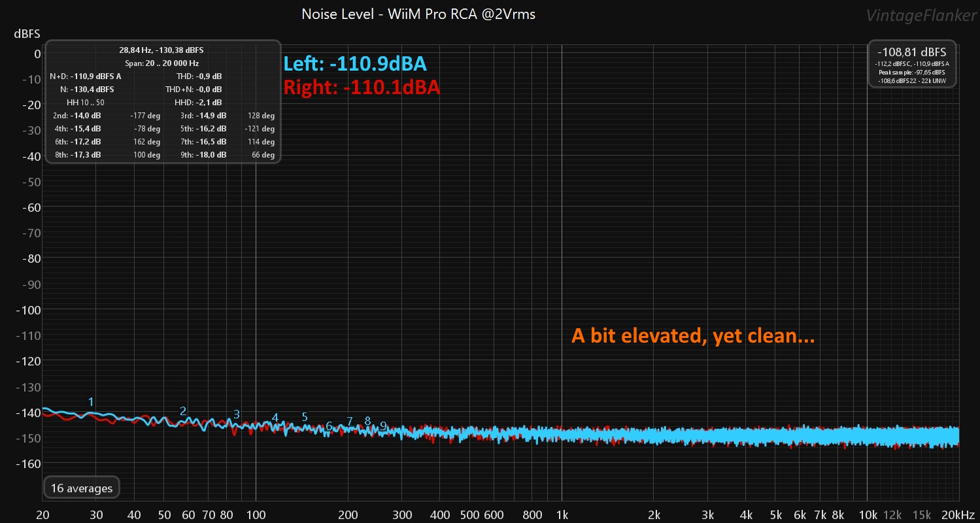Click the "-140" label on the vertical axis
The image size is (980, 523).
tap(29, 413)
